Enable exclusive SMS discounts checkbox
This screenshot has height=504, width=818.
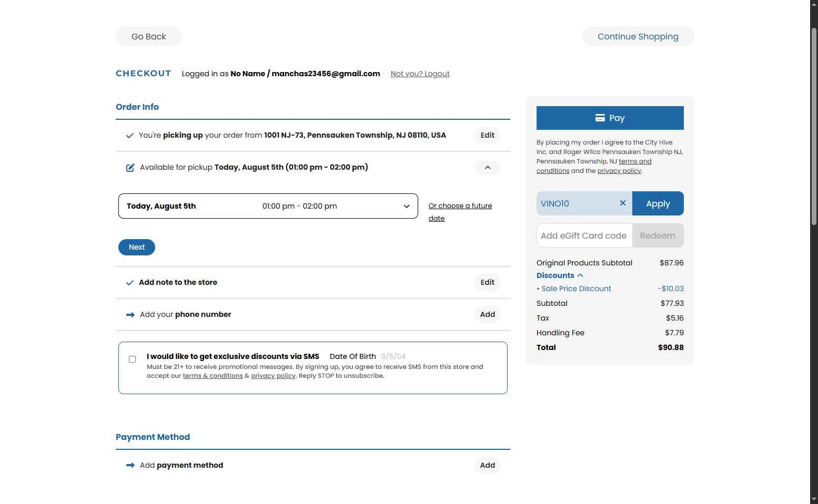(133, 359)
